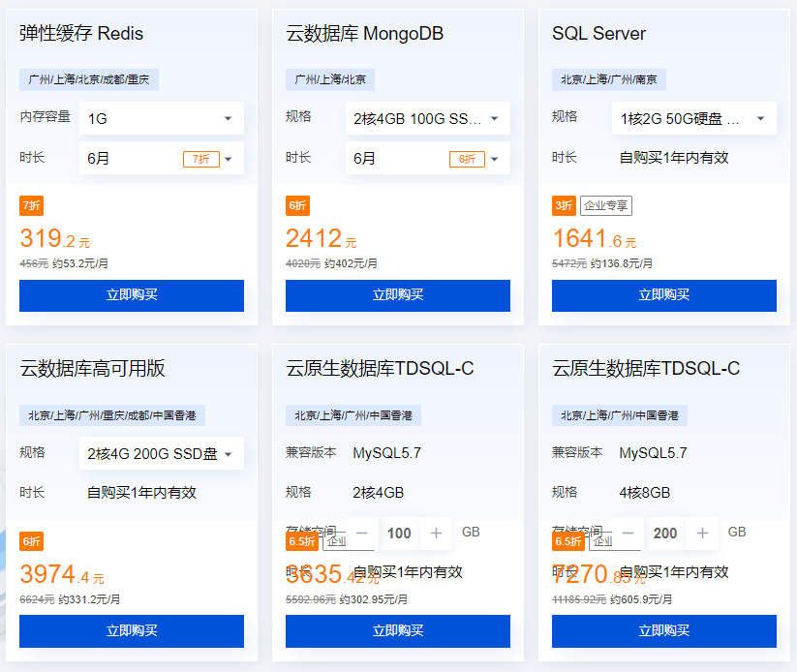The width and height of the screenshot is (797, 672).
Task: Click the storage value field showing 100
Action: click(399, 534)
